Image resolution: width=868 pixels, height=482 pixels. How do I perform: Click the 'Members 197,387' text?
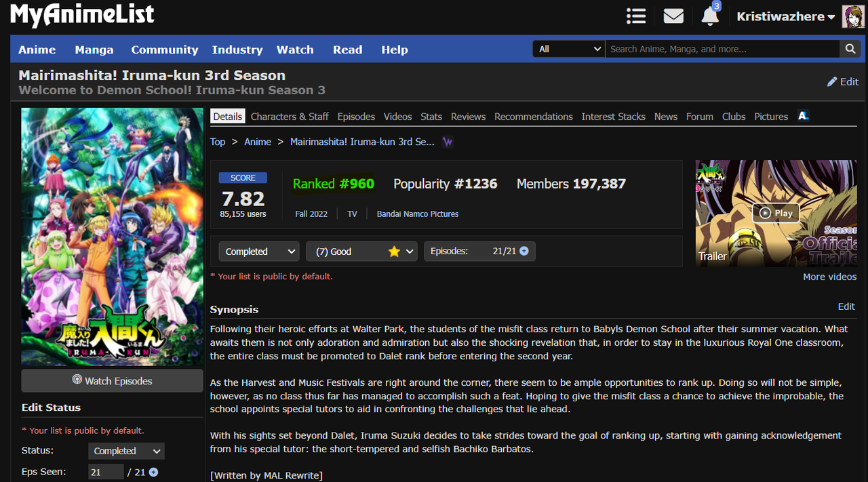point(571,184)
